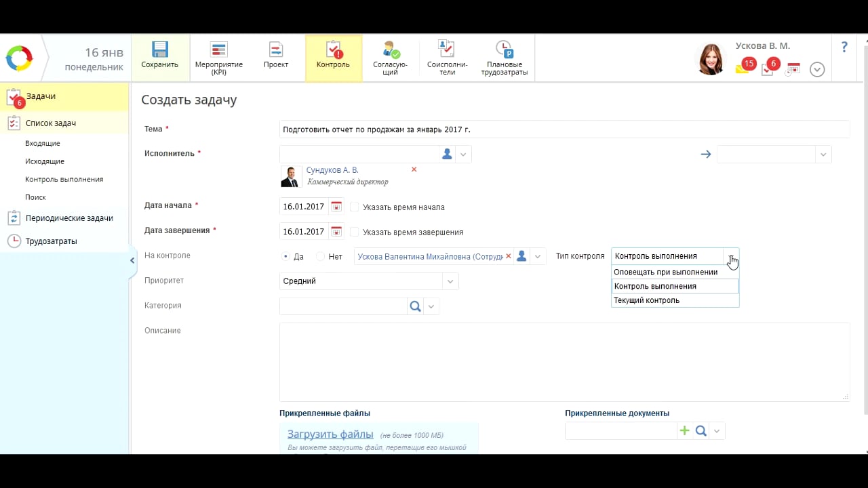Search categories with magnifier icon
Screen dimensions: 868x488
point(415,306)
